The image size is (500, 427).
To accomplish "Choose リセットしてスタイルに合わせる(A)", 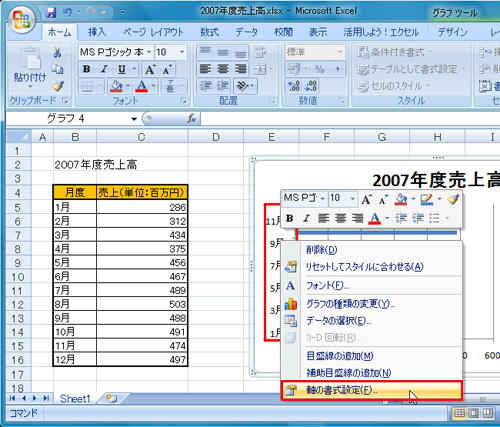I will [371, 267].
